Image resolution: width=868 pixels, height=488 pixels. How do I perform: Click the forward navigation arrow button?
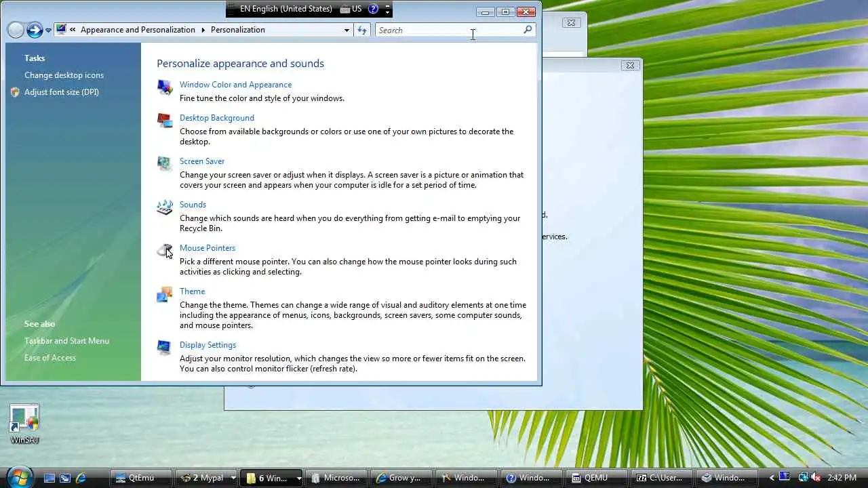35,30
